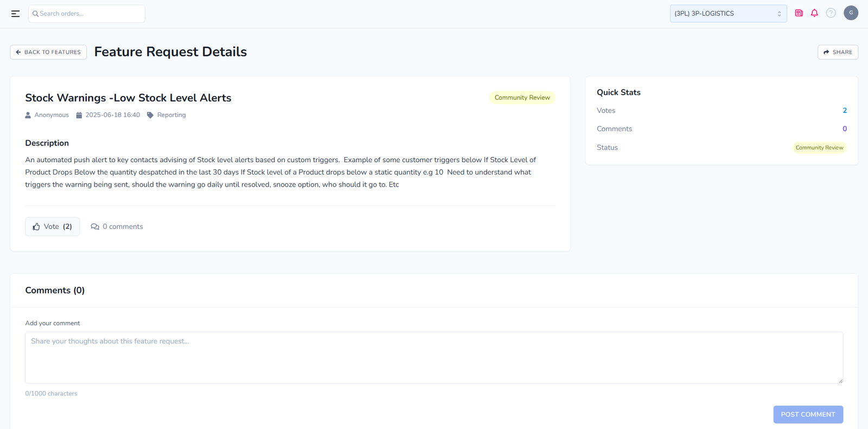This screenshot has width=868, height=429.
Task: Click the Status badge in Quick Stats
Action: [x=819, y=148]
